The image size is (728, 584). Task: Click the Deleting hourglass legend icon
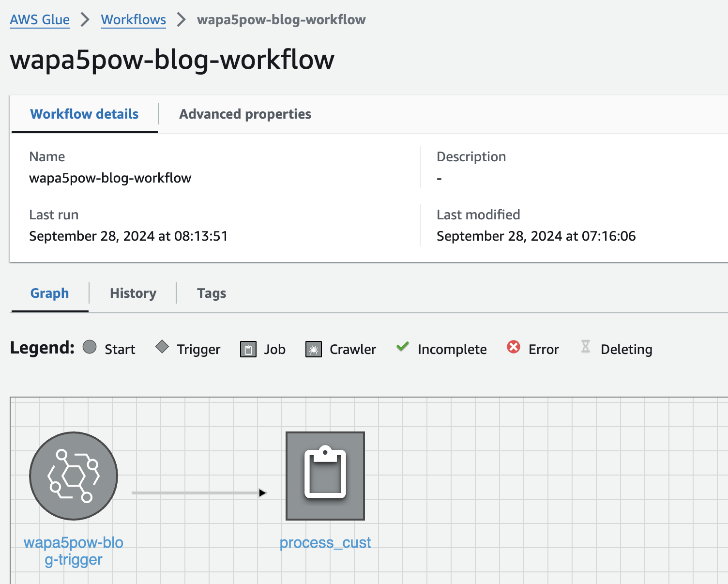pos(586,347)
